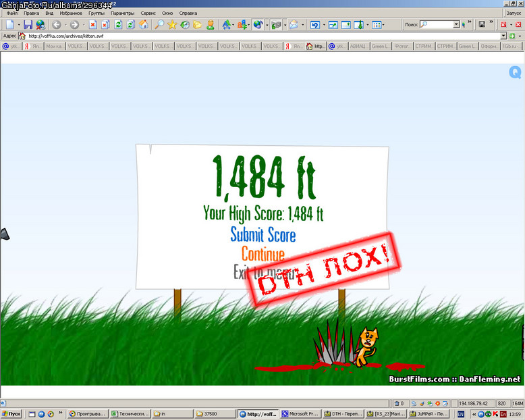The height and width of the screenshot is (420, 525).
Task: Click the Submit Score link
Action: pyautogui.click(x=263, y=235)
